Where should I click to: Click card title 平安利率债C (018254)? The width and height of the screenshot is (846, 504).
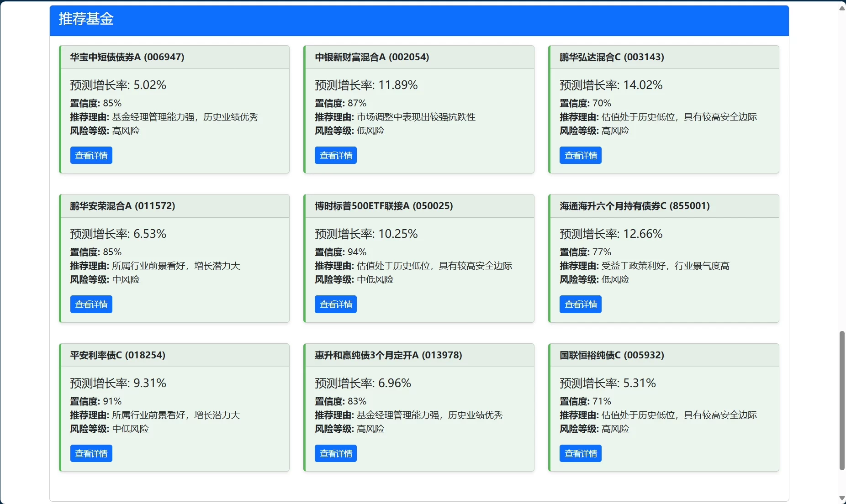click(x=117, y=355)
